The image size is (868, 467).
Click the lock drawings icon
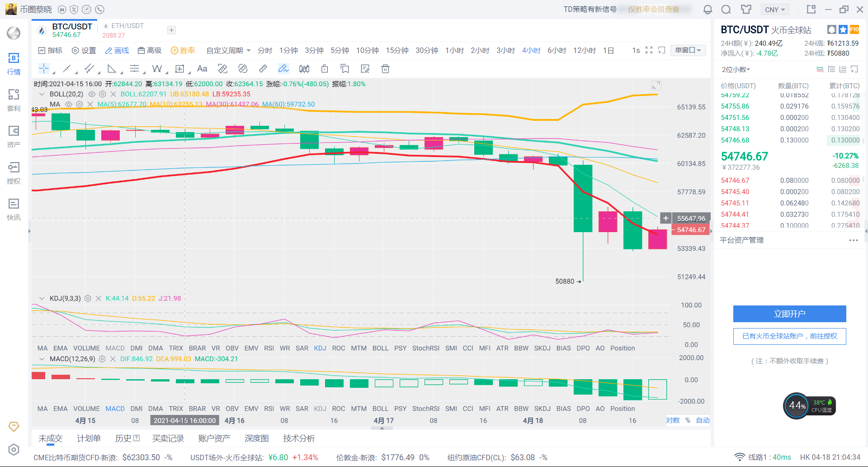click(325, 69)
